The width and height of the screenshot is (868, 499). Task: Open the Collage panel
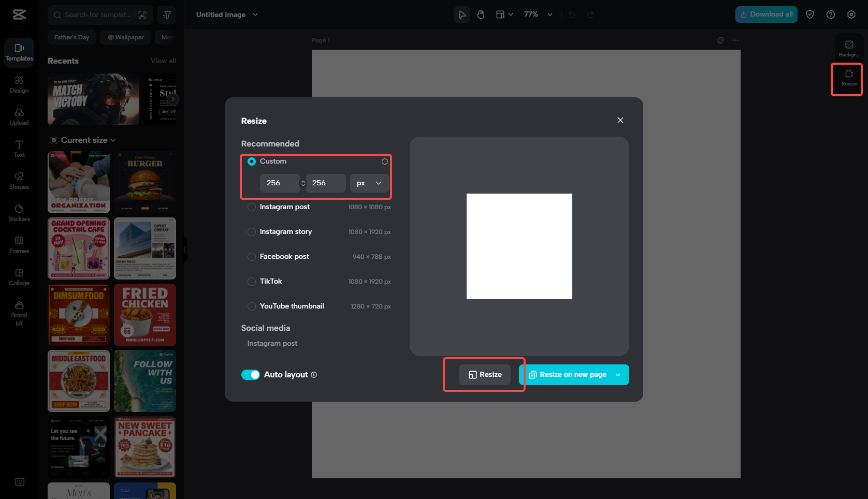pyautogui.click(x=19, y=276)
